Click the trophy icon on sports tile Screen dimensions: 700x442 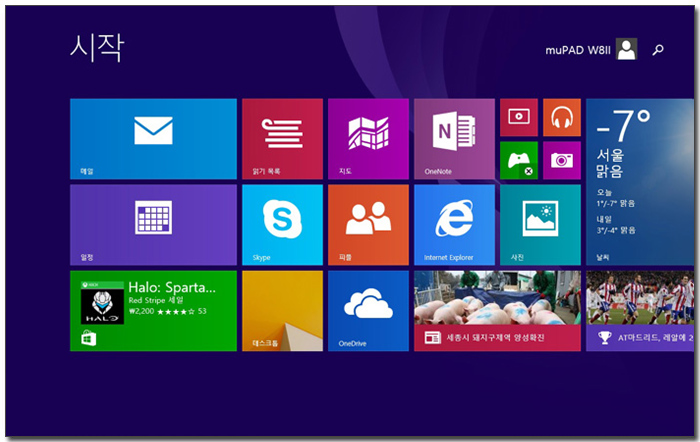604,338
